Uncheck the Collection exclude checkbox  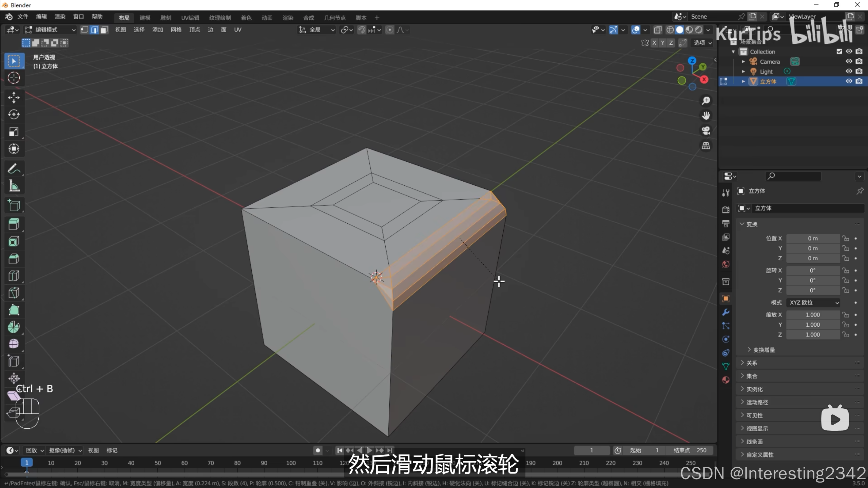(839, 52)
